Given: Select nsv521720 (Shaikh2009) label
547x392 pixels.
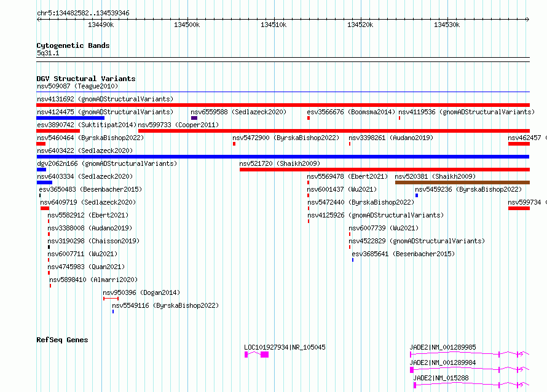Looking at the screenshot, I should [280, 163].
